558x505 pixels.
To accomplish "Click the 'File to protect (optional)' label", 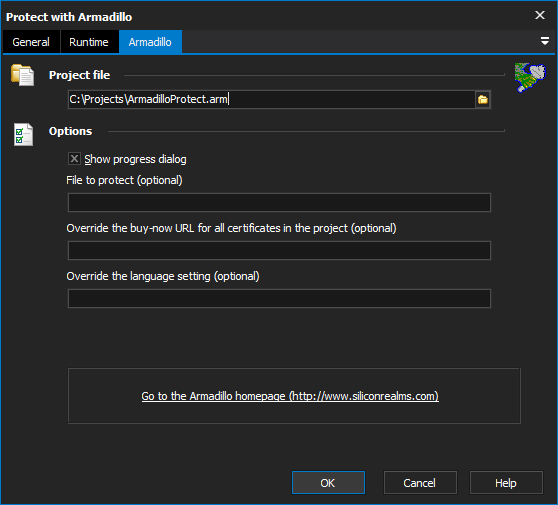I will (x=124, y=180).
